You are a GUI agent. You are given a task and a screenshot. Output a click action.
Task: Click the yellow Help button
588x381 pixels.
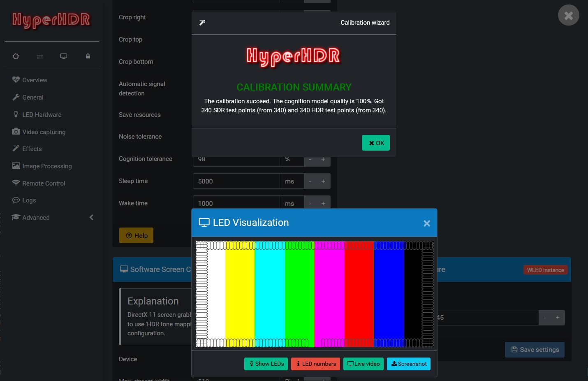(136, 235)
